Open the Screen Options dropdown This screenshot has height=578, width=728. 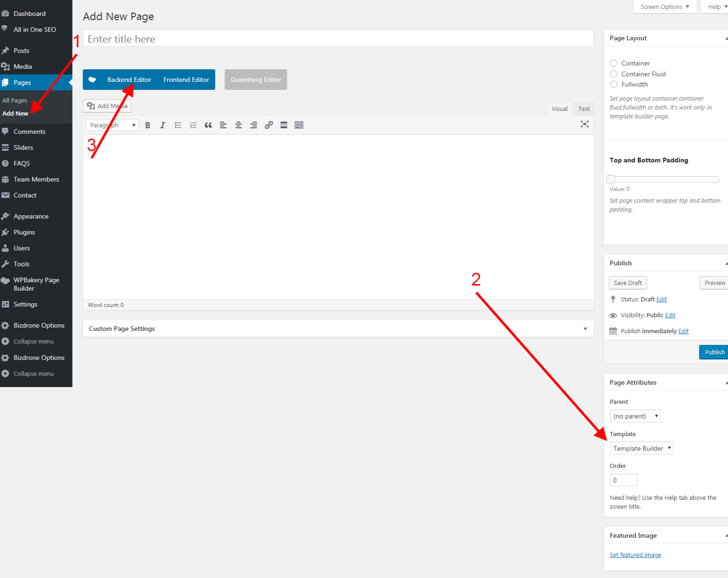pos(665,7)
